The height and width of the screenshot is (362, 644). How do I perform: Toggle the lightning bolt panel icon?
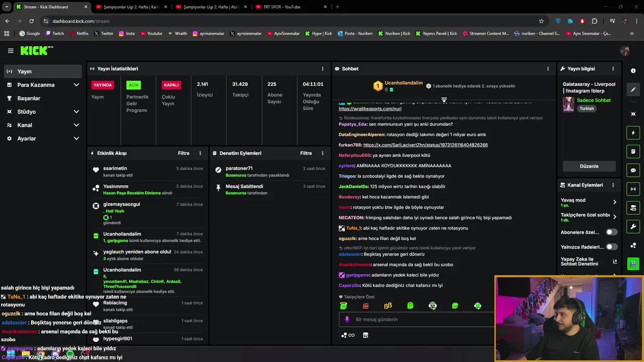pos(633,133)
